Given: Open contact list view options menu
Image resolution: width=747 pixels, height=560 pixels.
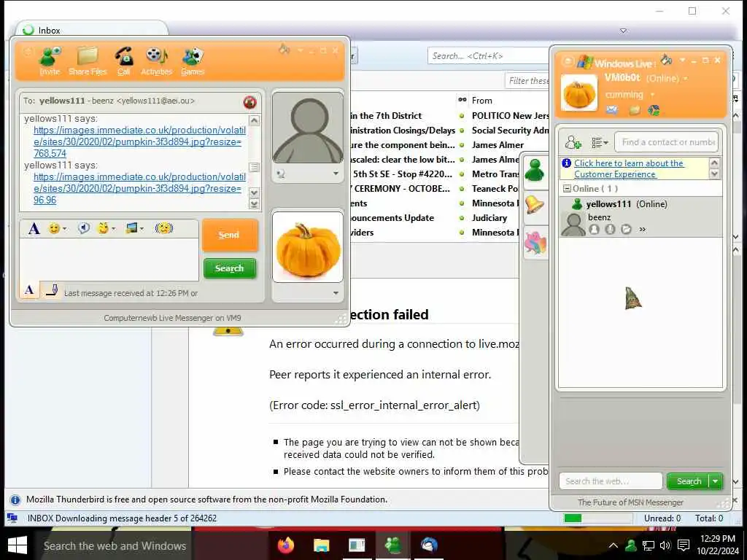Looking at the screenshot, I should click(600, 142).
